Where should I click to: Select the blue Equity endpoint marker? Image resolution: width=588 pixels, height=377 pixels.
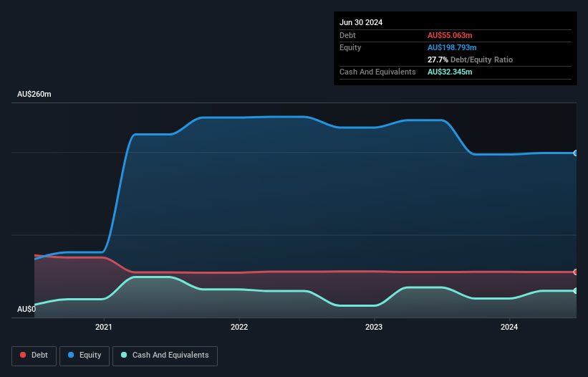point(576,153)
